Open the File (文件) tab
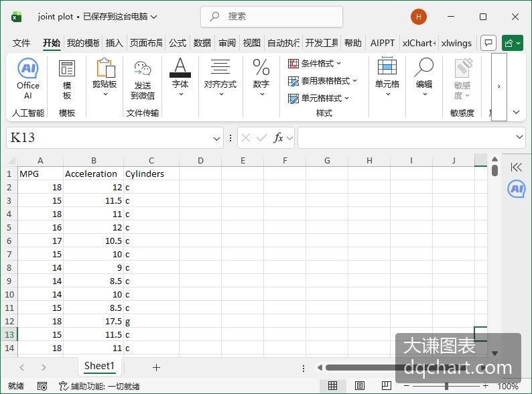Viewport: 532px width, 394px height. (x=21, y=43)
